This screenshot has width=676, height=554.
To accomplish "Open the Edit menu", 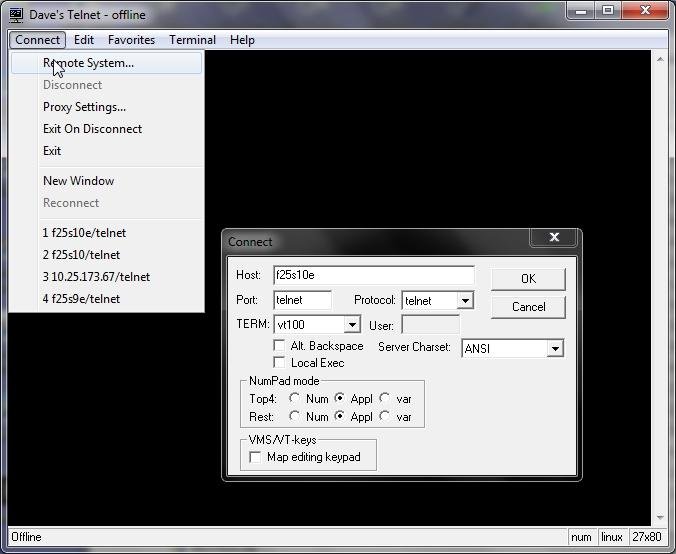I will [84, 40].
